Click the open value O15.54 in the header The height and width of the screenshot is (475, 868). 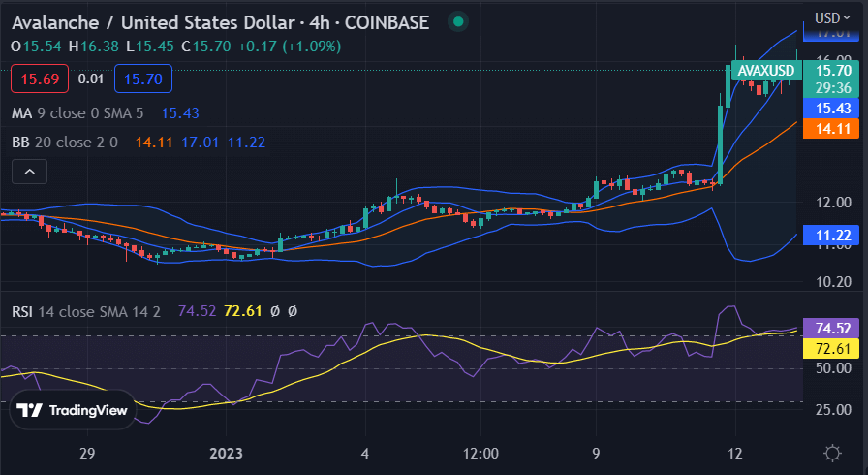(x=36, y=46)
